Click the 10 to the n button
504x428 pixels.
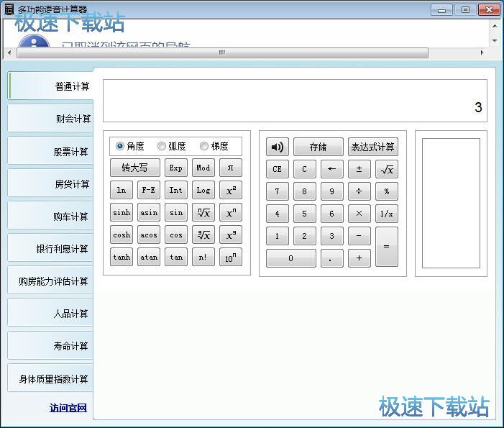(x=231, y=257)
